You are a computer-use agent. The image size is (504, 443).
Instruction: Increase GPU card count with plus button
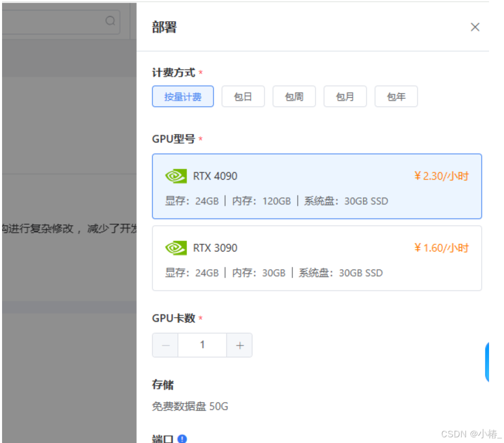[240, 345]
